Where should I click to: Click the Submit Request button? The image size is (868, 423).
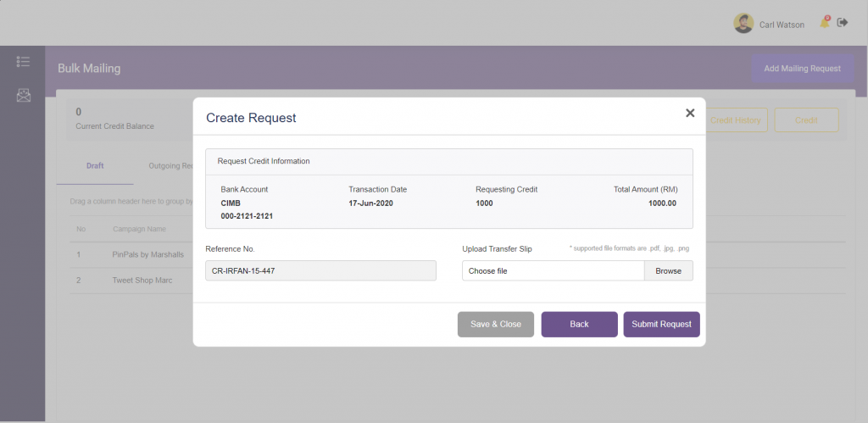point(661,324)
